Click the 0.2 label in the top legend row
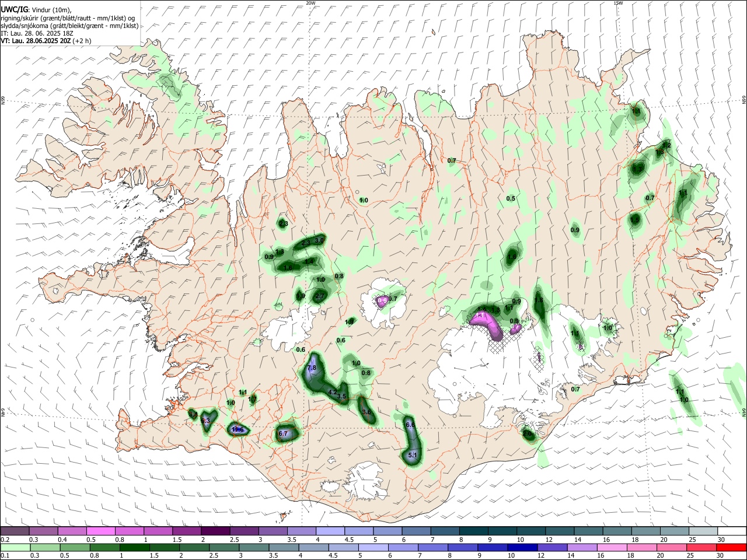747x560 pixels. tap(5, 539)
